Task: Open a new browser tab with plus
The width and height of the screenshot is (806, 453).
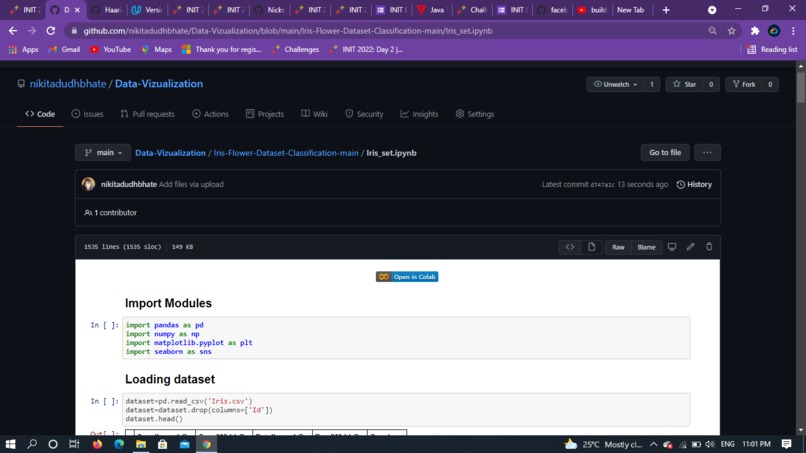Action: (x=666, y=10)
